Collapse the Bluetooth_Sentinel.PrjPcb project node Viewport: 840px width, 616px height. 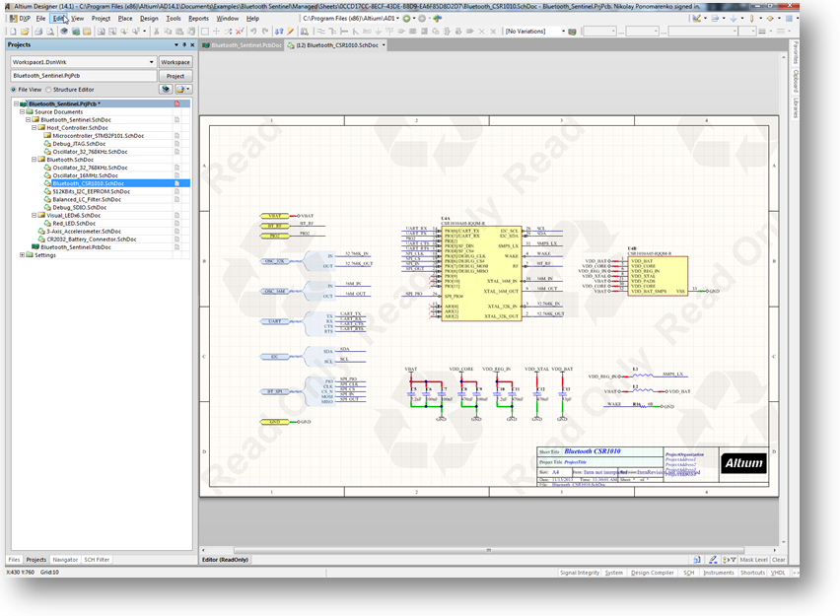pyautogui.click(x=16, y=103)
